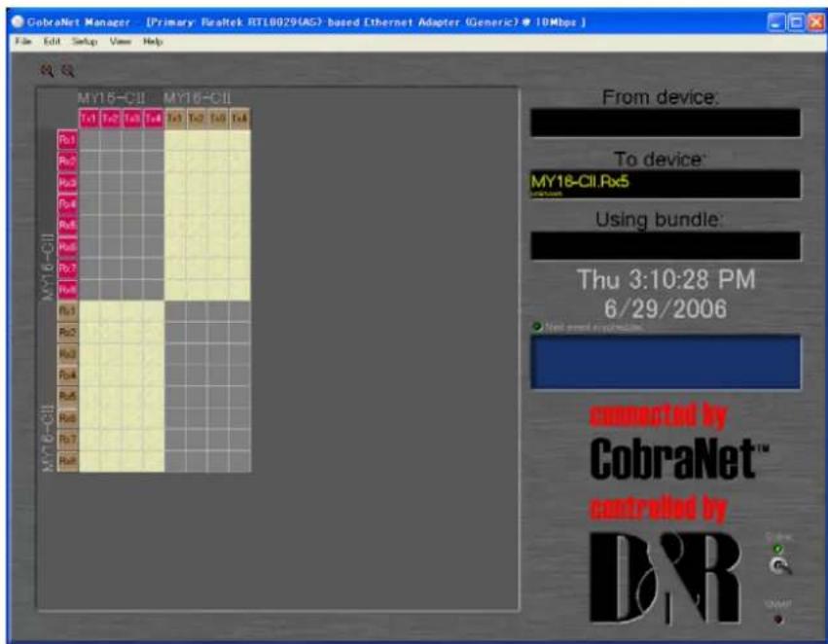Select the pink Rx7 receiver row label

tap(67, 268)
